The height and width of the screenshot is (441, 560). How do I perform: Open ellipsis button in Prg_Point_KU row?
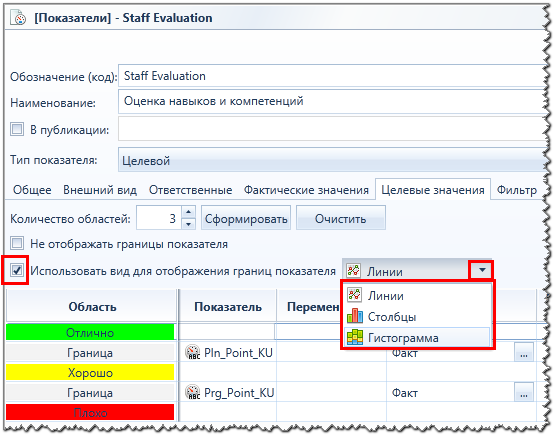pos(524,392)
